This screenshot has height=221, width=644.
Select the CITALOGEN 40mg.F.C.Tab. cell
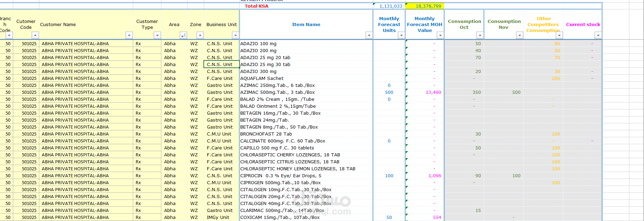coord(306,204)
